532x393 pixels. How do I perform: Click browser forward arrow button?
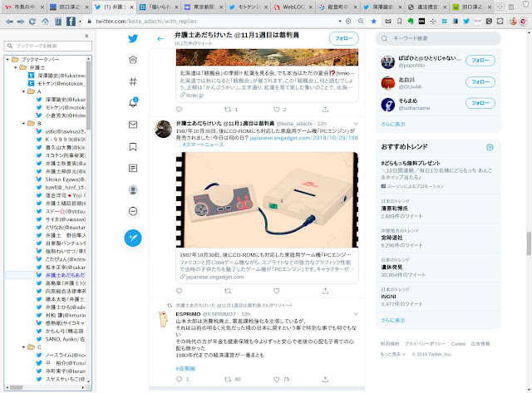point(21,22)
